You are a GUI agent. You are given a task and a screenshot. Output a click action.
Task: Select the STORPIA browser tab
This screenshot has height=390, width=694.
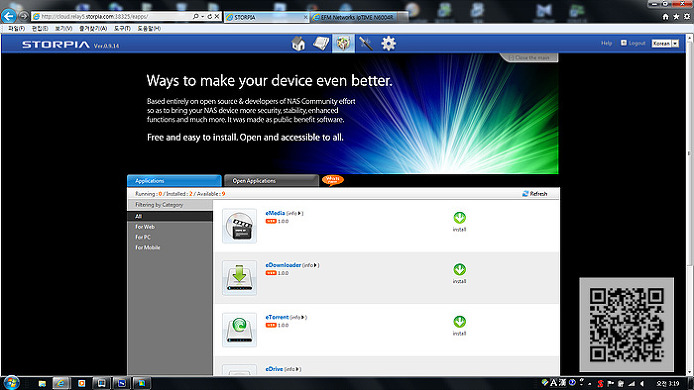[266, 17]
